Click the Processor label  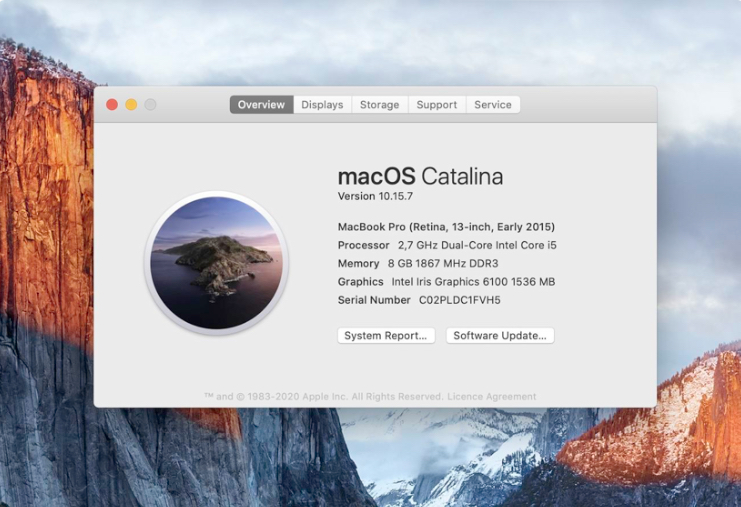(363, 245)
